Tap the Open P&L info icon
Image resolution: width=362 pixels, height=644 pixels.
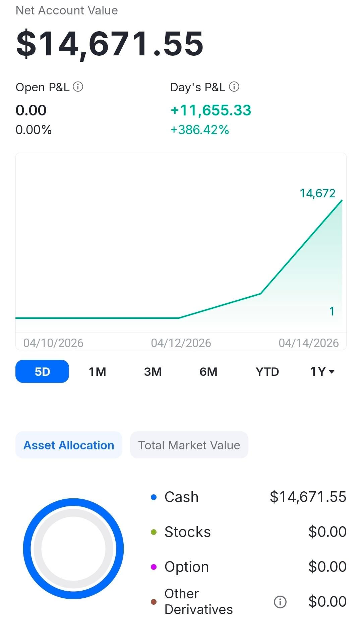[x=78, y=87]
